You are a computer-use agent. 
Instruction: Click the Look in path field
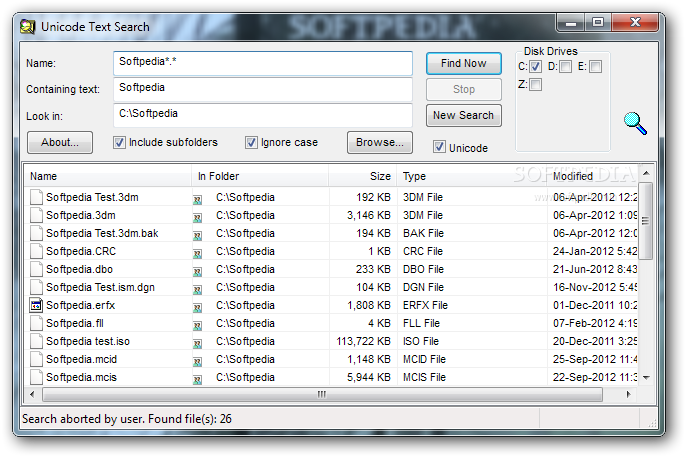point(263,115)
